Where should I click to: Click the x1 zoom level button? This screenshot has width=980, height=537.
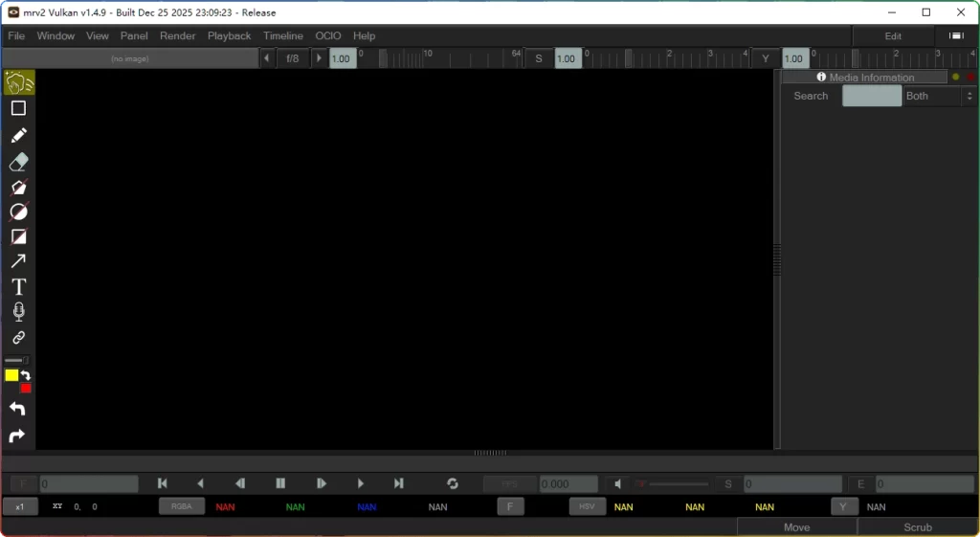[20, 506]
